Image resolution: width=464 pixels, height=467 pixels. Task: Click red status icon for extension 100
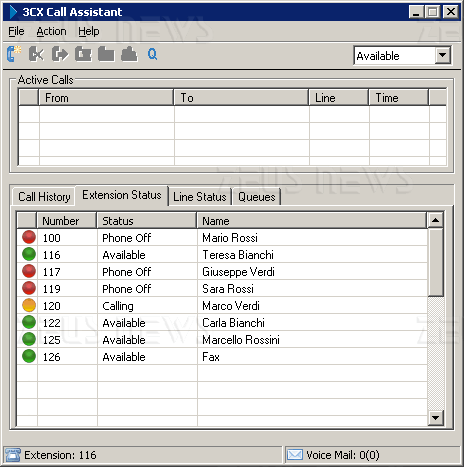click(29, 237)
